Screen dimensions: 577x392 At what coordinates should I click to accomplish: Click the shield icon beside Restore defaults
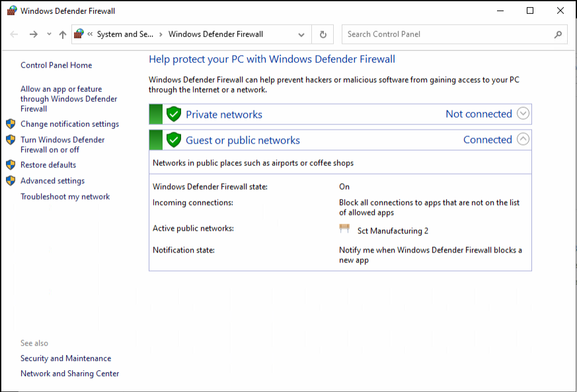(11, 165)
